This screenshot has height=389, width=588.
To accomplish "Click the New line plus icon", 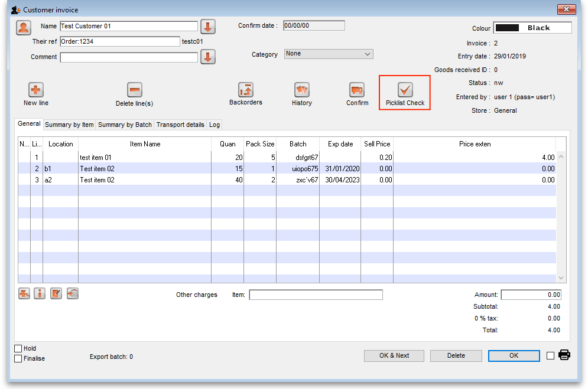I will click(36, 90).
